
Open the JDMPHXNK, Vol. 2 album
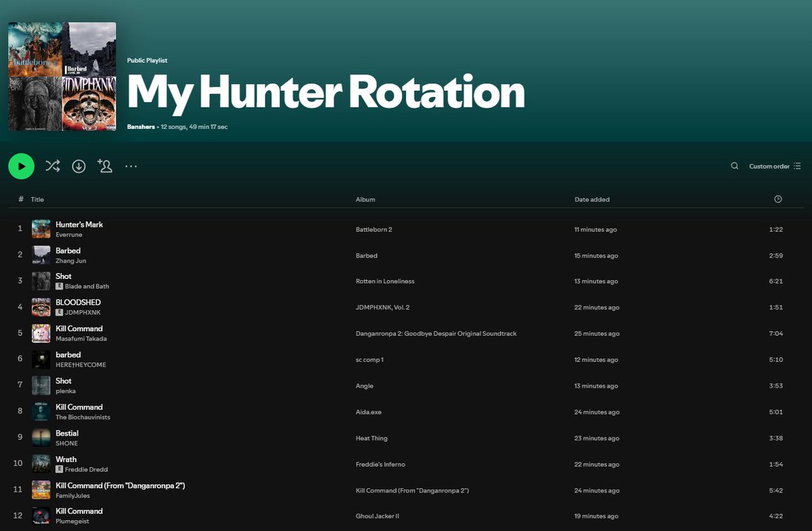click(x=382, y=307)
